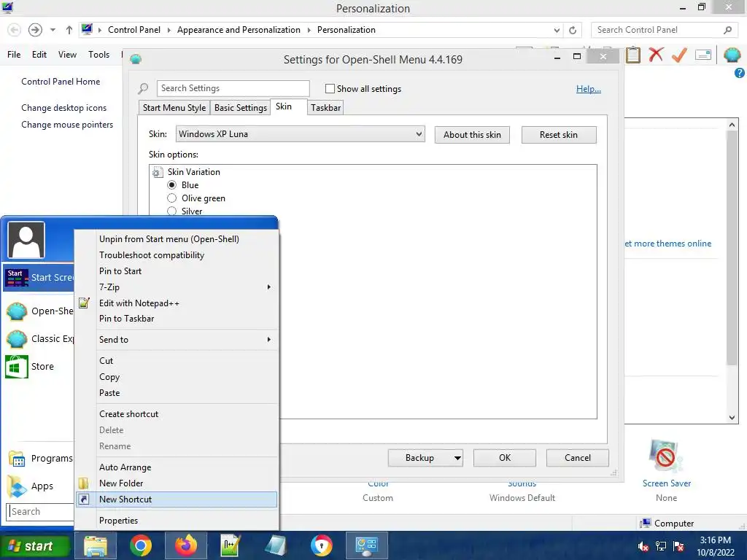Go up one level with the Up arrow
This screenshot has width=747, height=560.
click(69, 30)
